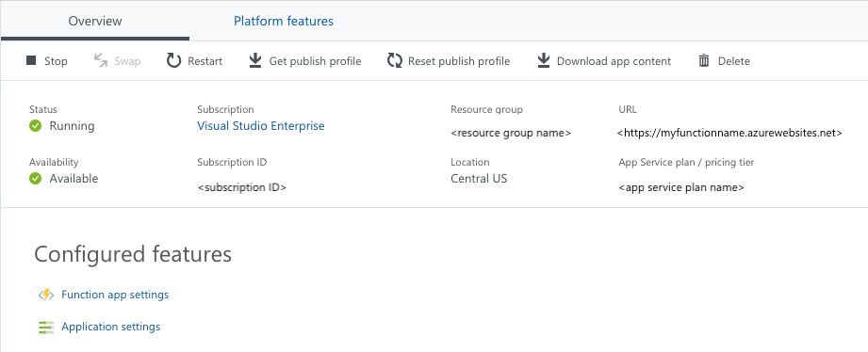The width and height of the screenshot is (868, 352).
Task: Choose Reset publish profile label
Action: tap(459, 61)
